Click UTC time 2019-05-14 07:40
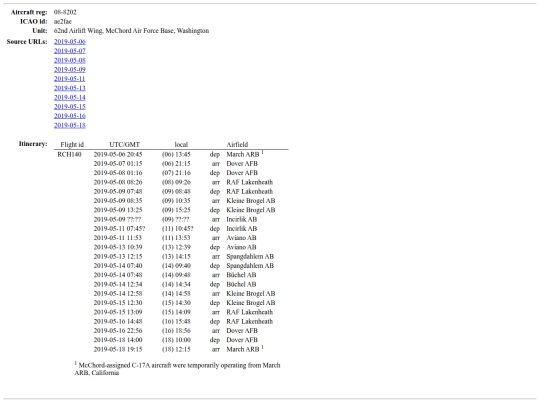This screenshot has width=540, height=405. click(x=118, y=266)
